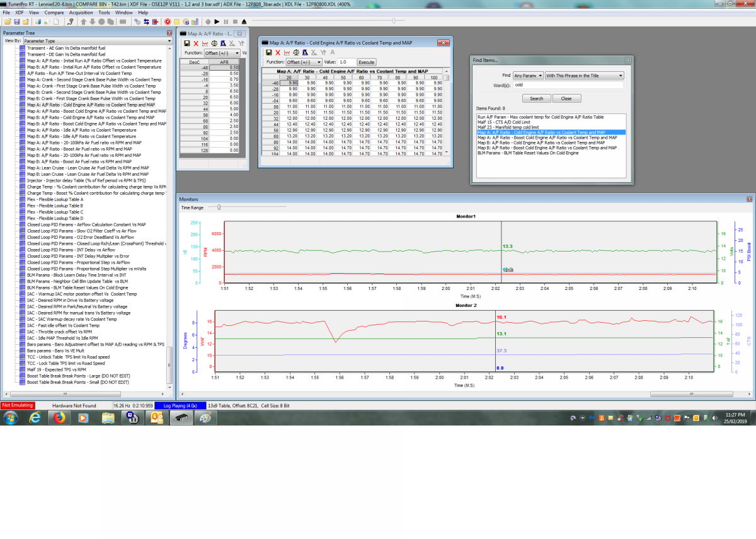Click graph icon in small A/F Ratio window

point(205,43)
